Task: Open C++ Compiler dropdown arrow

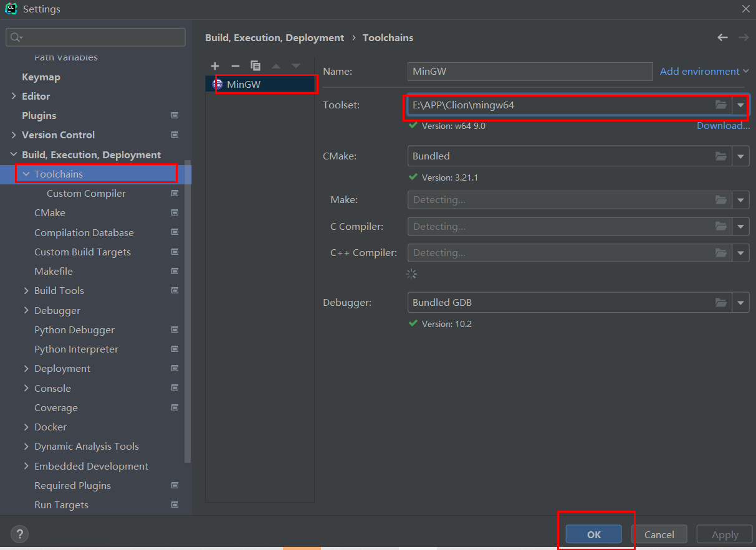Action: (740, 252)
